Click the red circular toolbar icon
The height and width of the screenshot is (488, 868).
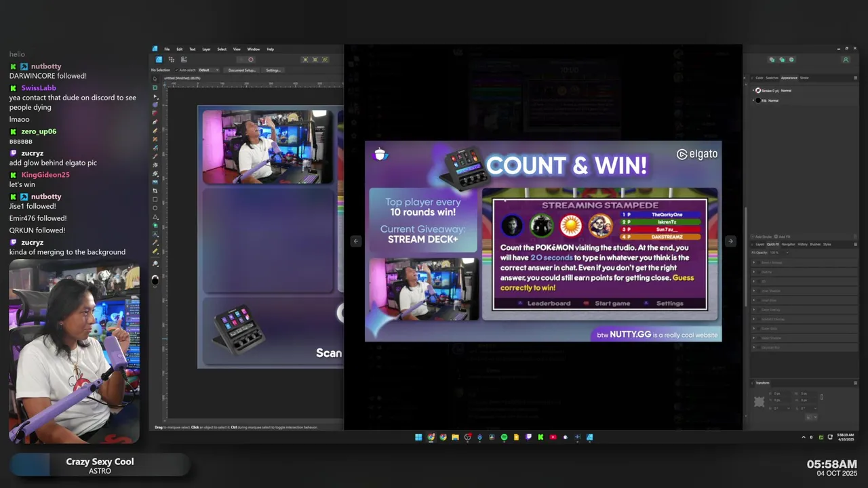(251, 60)
